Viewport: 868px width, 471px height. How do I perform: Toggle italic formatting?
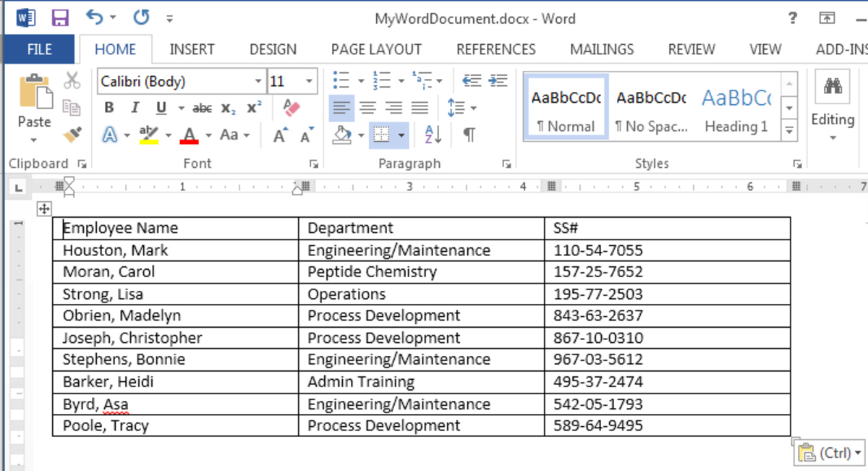tap(134, 107)
